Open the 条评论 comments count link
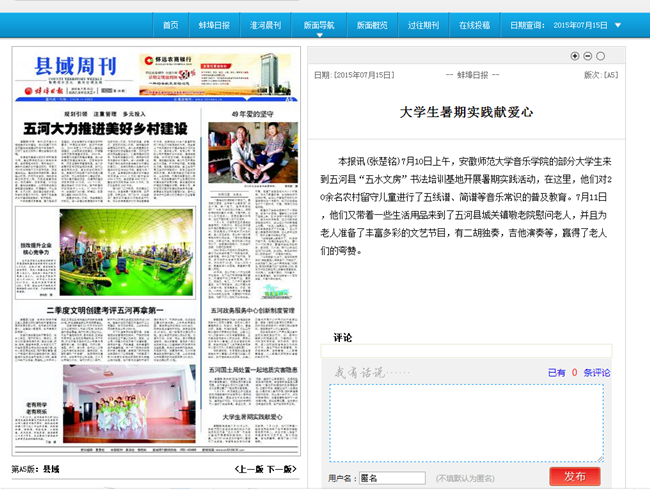Screen dimensions: 650x490 pos(597,373)
